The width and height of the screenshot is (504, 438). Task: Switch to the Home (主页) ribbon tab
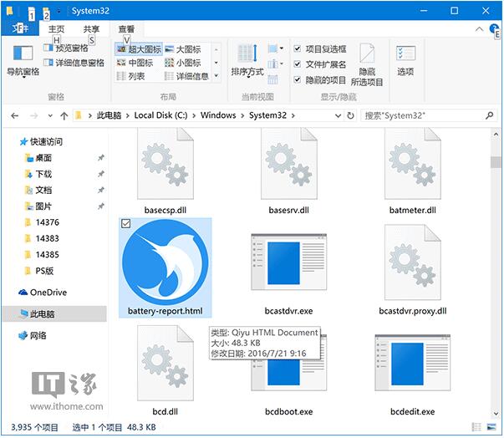pos(56,29)
